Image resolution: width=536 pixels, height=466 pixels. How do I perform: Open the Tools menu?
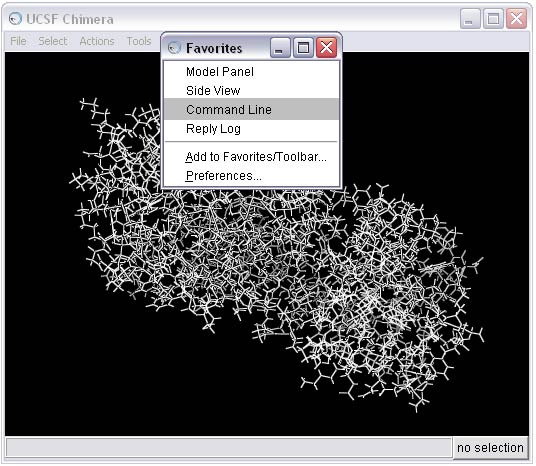click(x=139, y=41)
